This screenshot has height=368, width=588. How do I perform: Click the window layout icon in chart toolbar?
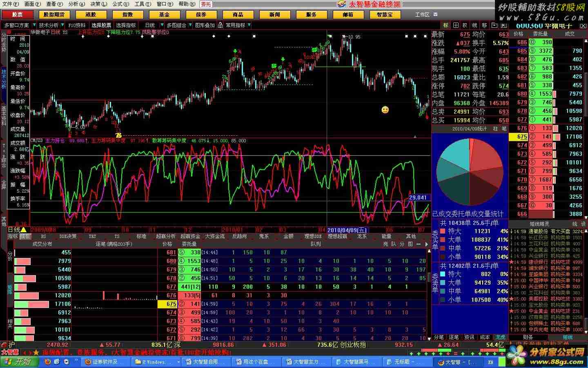click(494, 25)
